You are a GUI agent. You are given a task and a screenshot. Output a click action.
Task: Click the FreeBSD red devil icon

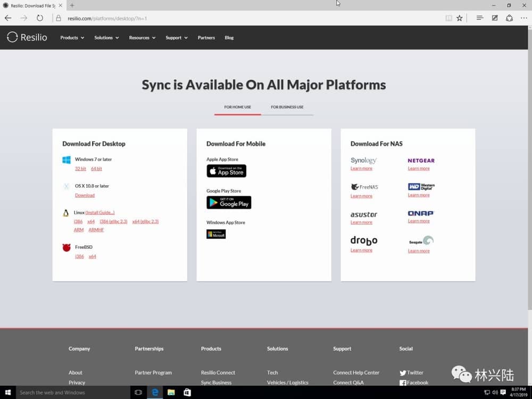66,248
